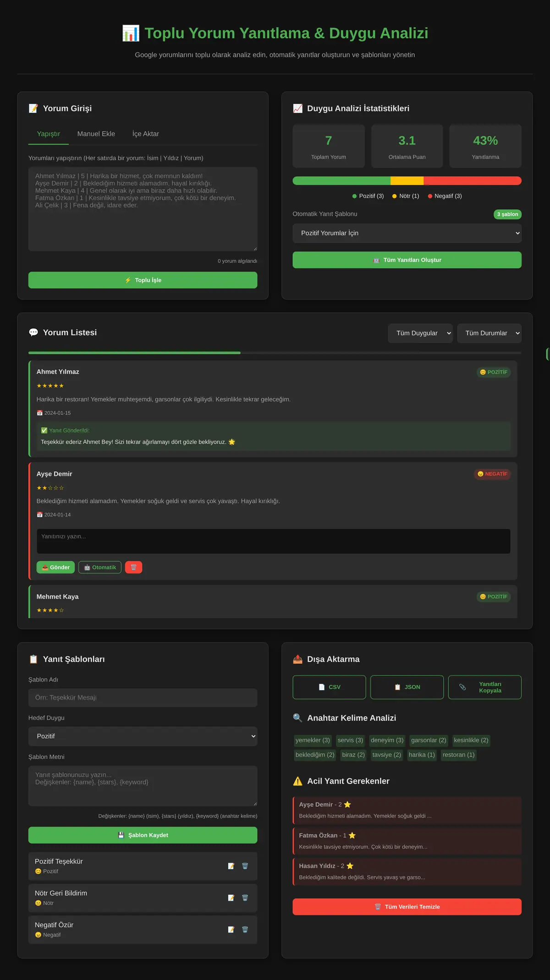Click the yemekler (3) keyword tag
This screenshot has width=550, height=980.
tap(313, 740)
